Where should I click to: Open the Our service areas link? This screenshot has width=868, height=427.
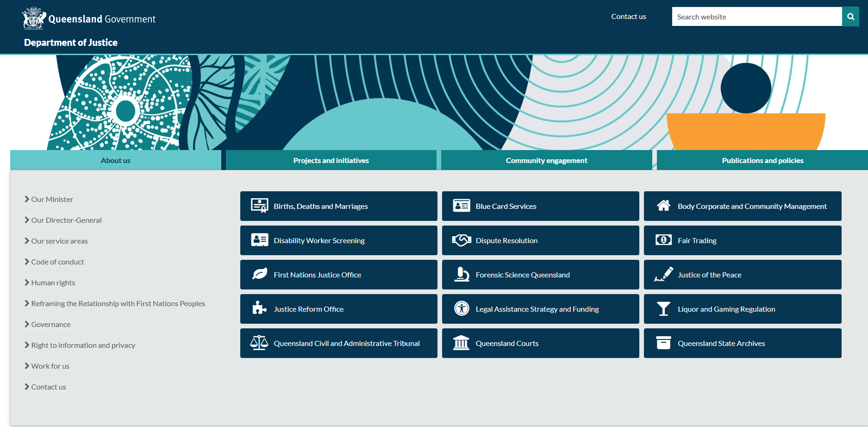(60, 241)
